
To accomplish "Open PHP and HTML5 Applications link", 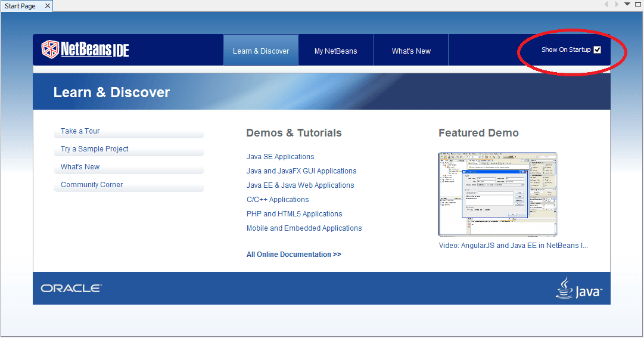I will pyautogui.click(x=294, y=214).
